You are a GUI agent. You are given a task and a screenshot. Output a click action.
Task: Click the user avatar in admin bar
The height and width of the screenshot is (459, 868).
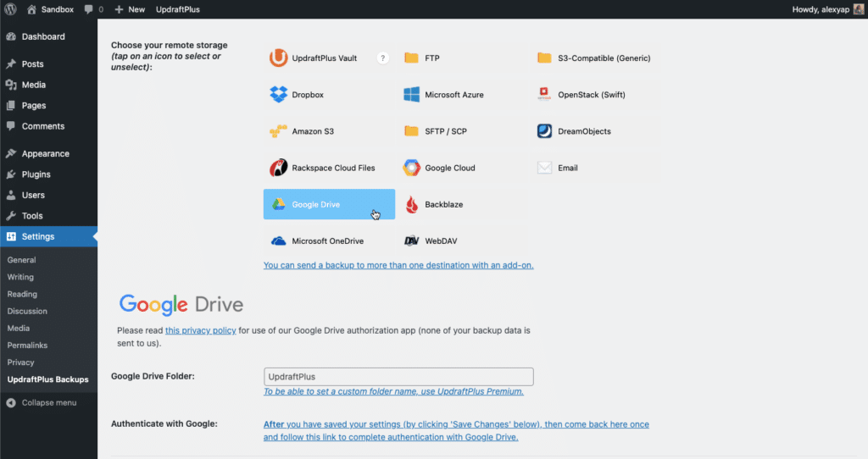pyautogui.click(x=859, y=9)
